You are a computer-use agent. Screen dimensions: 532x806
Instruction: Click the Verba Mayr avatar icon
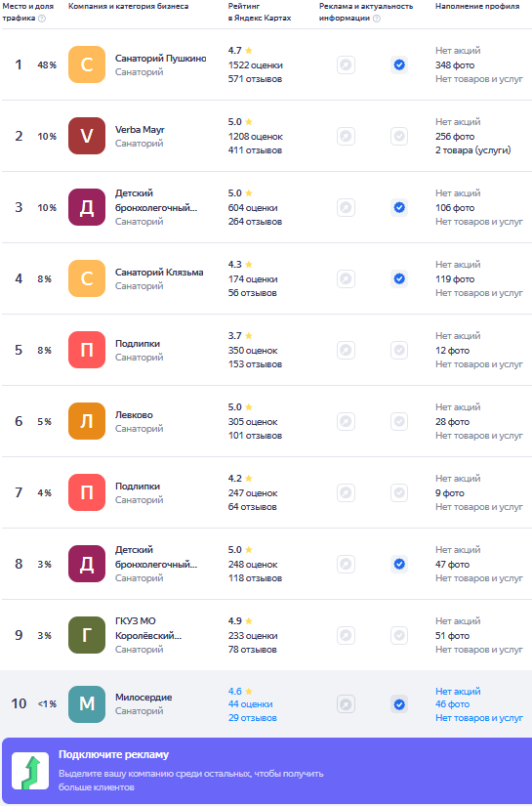[87, 136]
